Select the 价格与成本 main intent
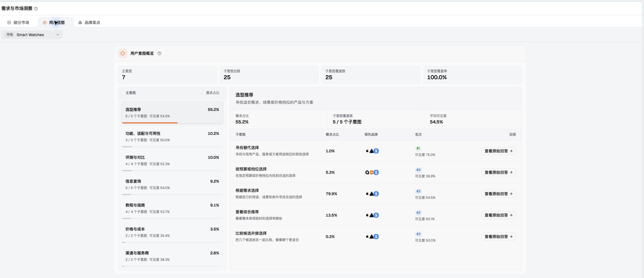Image resolution: width=644 pixels, height=278 pixels. 172,232
